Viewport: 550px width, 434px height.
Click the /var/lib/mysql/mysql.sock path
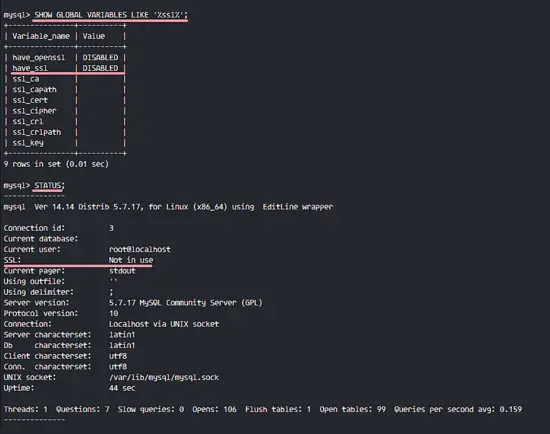(x=164, y=378)
